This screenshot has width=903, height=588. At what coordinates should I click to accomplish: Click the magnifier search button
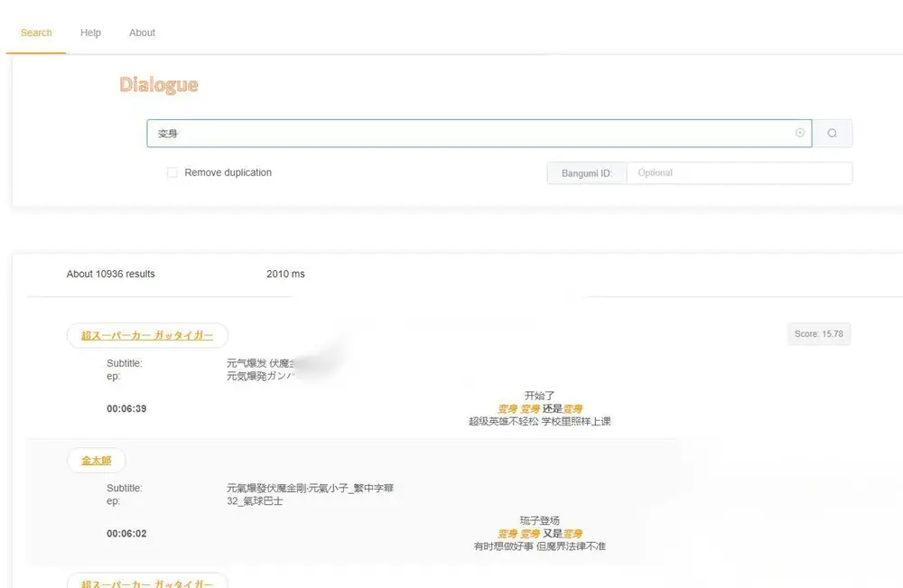[x=833, y=133]
